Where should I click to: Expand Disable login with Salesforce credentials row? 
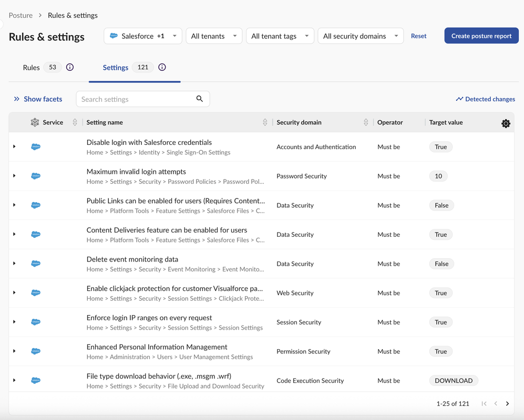(x=14, y=146)
